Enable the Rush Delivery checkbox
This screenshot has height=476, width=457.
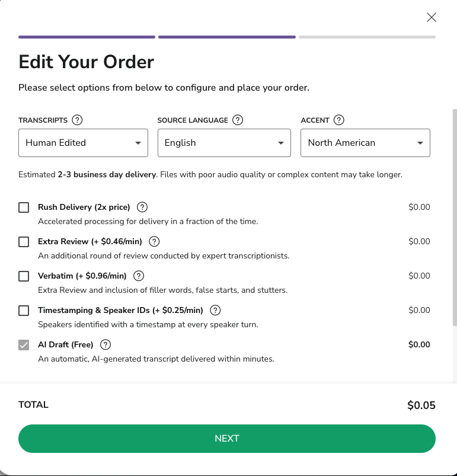[x=24, y=207]
